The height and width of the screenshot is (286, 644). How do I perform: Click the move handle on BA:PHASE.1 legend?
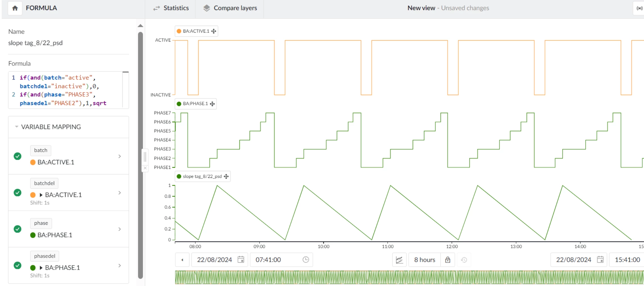click(x=212, y=104)
